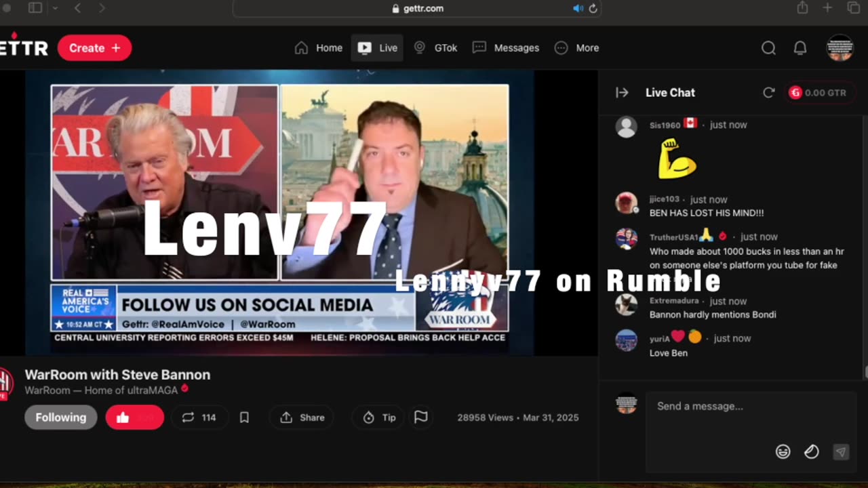The width and height of the screenshot is (868, 488).
Task: Click the send message arrow
Action: [841, 452]
